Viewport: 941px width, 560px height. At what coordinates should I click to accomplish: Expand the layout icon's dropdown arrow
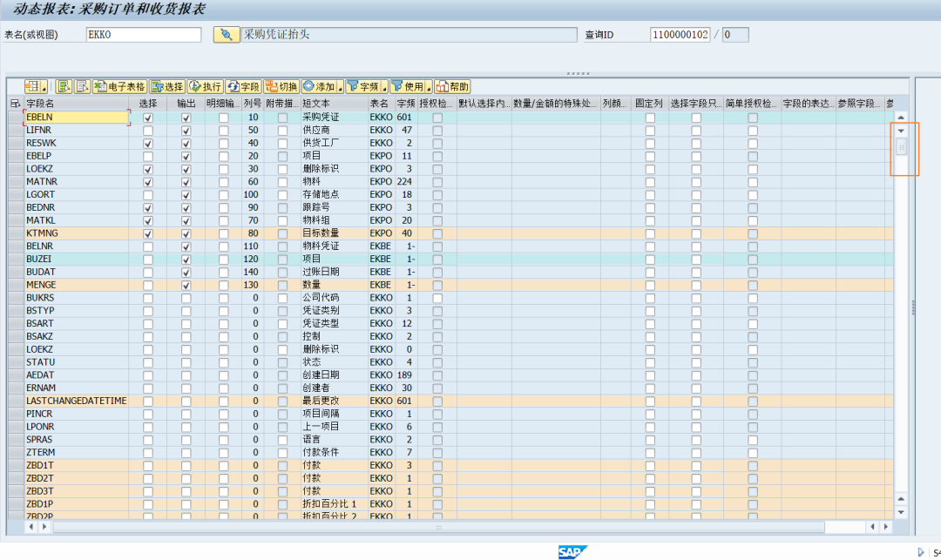[44, 88]
